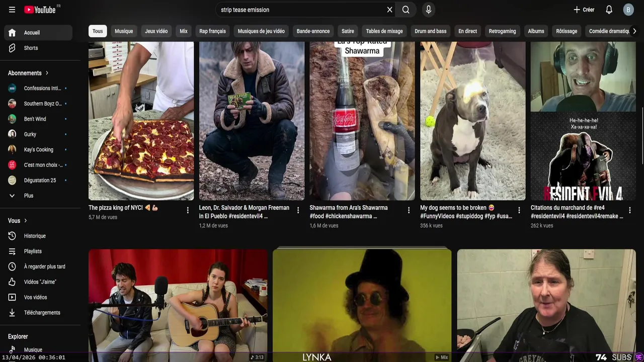
Task: Play the Shawarma short thumbnail
Action: (x=362, y=121)
